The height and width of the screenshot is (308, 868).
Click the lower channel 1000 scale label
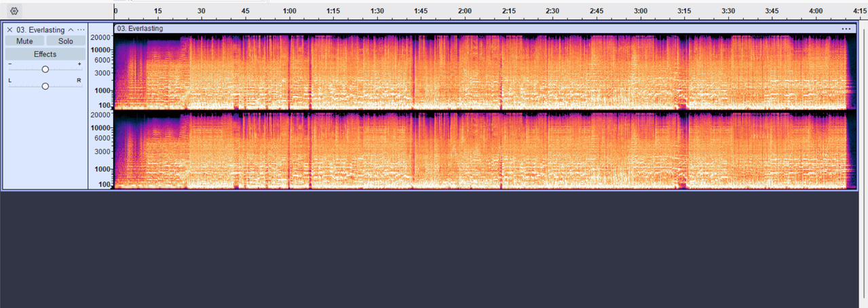(103, 169)
